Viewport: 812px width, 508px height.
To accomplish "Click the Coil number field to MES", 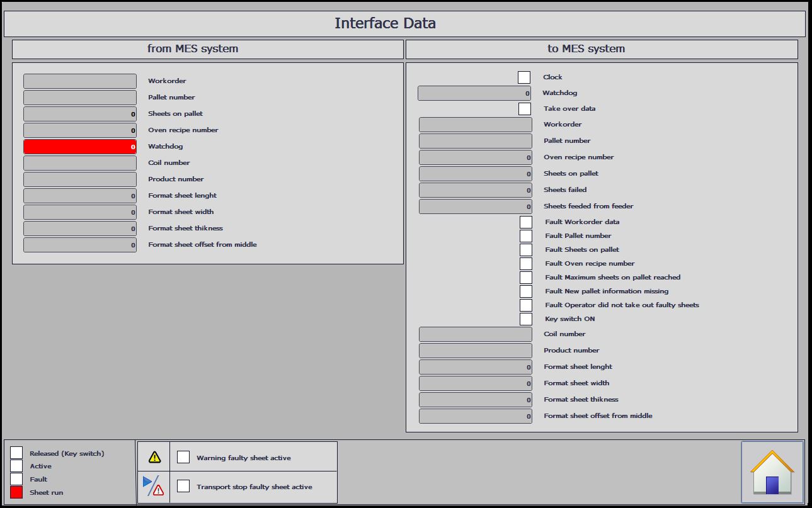I will [x=476, y=334].
